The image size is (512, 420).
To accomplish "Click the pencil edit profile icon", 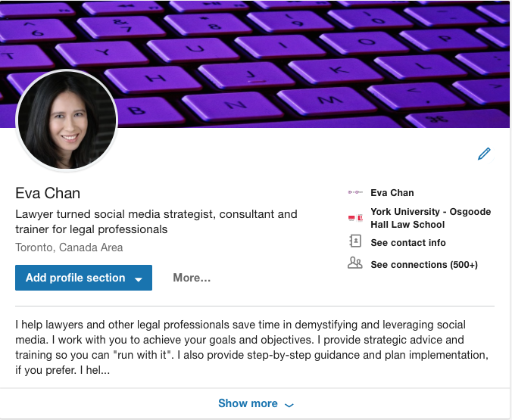I will [484, 154].
